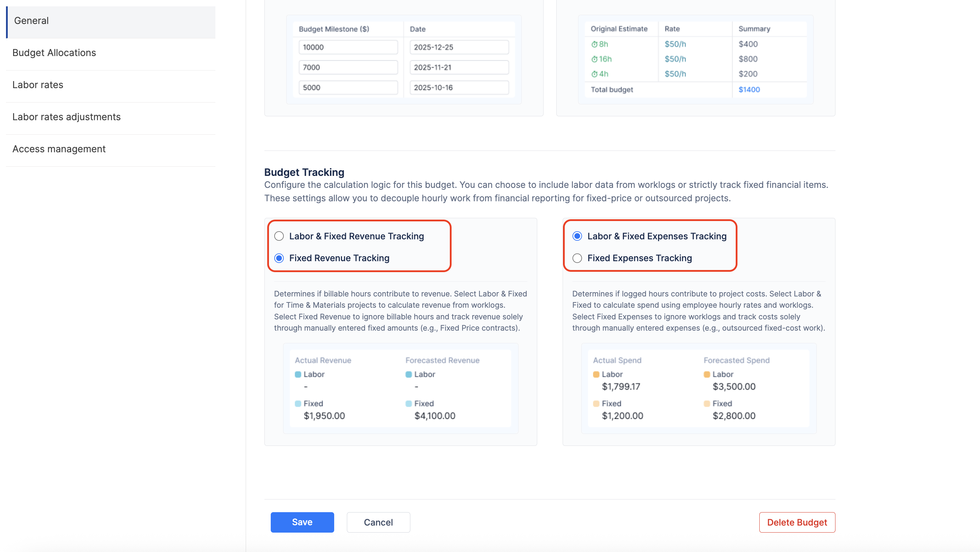The image size is (980, 552).
Task: Select Fixed Expenses Tracking radio button
Action: click(x=577, y=258)
